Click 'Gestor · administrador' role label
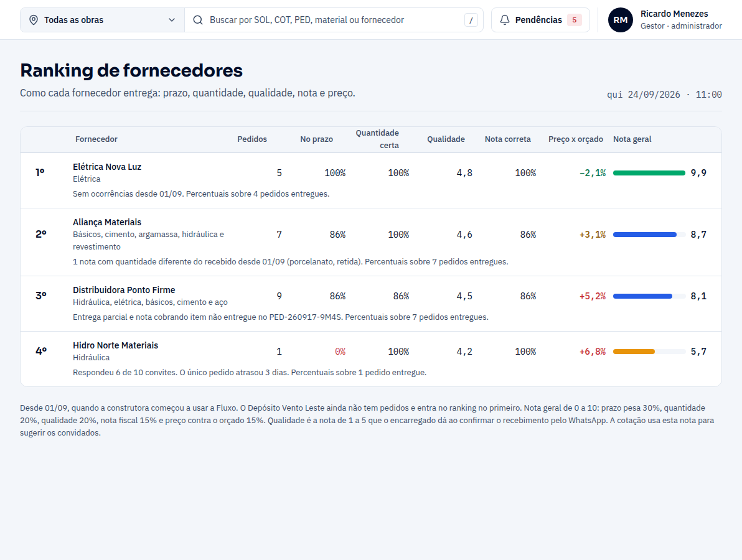Image resolution: width=742 pixels, height=560 pixels. tap(681, 26)
